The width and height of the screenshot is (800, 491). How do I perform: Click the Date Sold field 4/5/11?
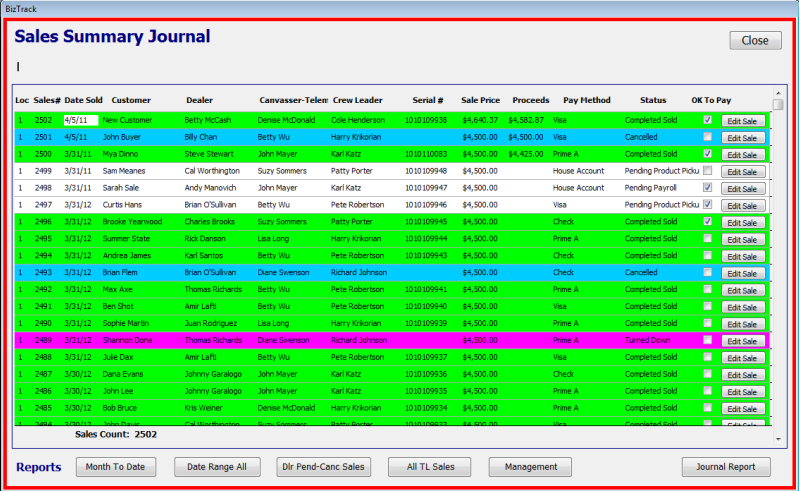81,120
